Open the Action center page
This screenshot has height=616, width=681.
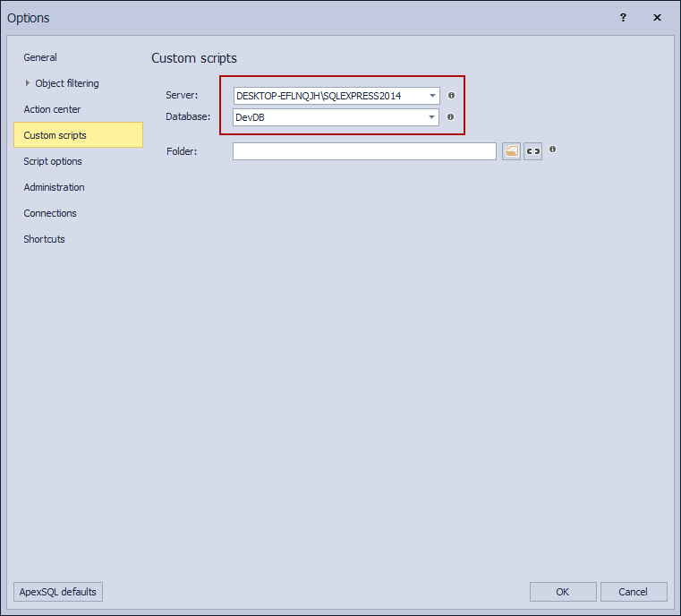pos(52,109)
